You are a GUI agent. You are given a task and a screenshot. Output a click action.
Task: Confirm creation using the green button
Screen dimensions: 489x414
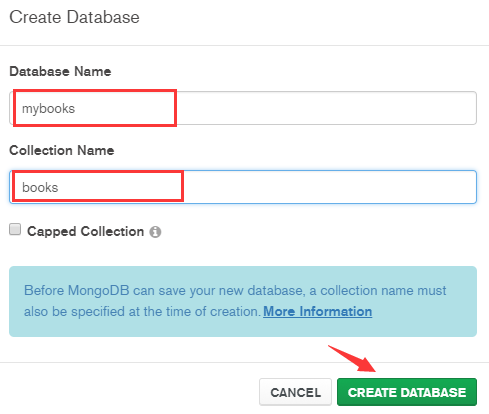click(407, 392)
